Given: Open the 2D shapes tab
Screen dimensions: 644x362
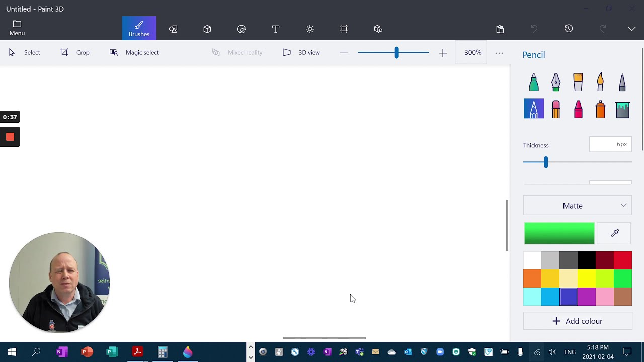Looking at the screenshot, I should click(x=173, y=29).
